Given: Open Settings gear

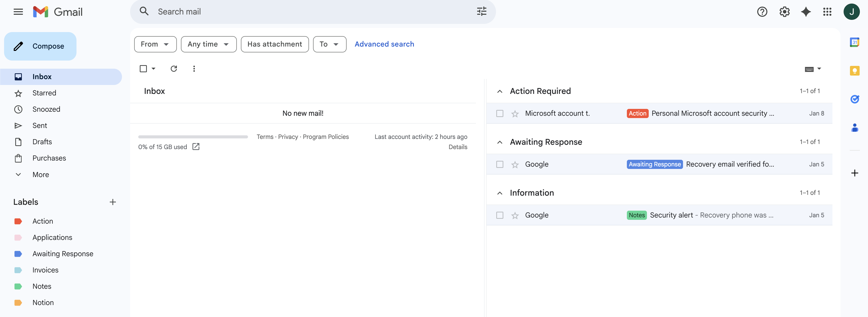Looking at the screenshot, I should (x=784, y=12).
